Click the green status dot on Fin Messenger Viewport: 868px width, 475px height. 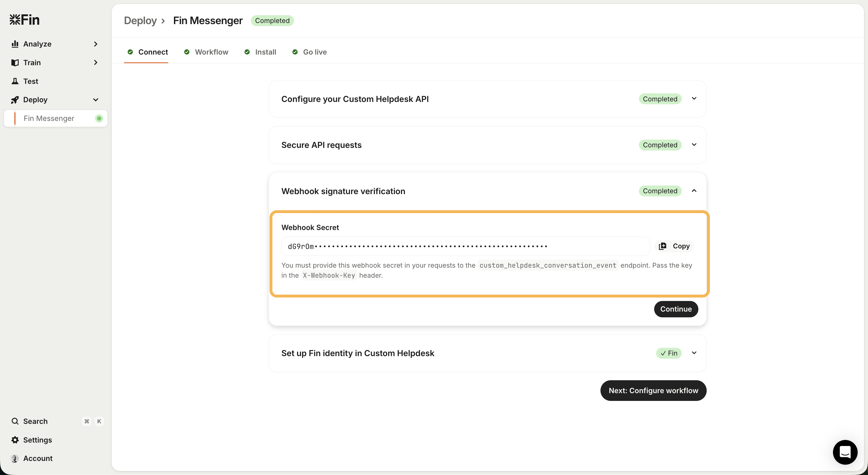point(99,118)
